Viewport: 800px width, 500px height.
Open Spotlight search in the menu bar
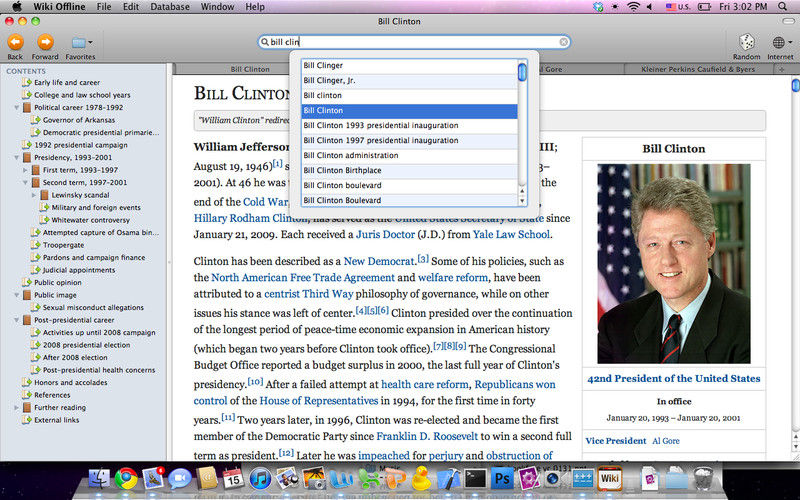pyautogui.click(x=783, y=7)
